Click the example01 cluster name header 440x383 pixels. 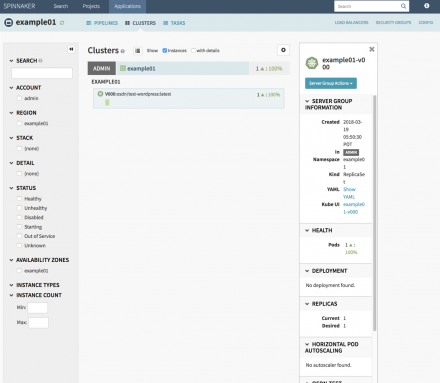(x=182, y=68)
